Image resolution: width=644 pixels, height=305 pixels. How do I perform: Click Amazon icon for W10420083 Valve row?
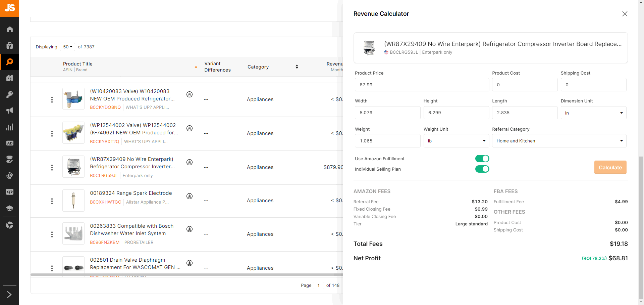[x=190, y=94]
